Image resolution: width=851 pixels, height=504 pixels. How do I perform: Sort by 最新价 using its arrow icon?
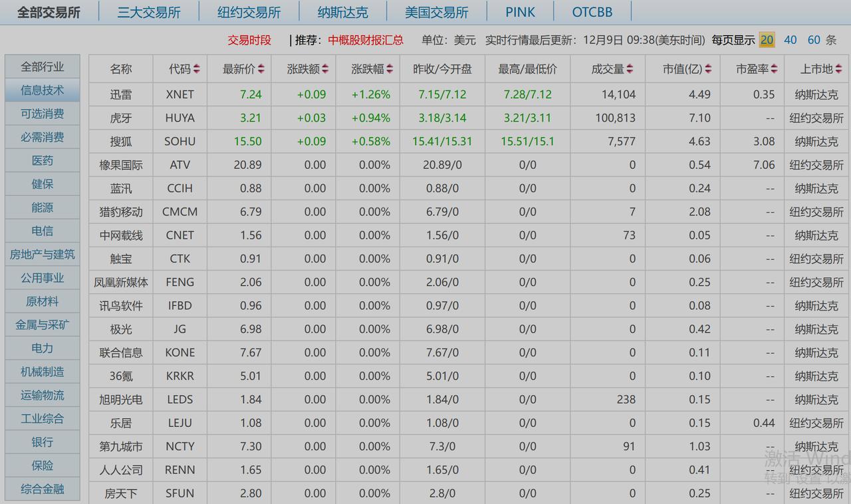click(261, 69)
